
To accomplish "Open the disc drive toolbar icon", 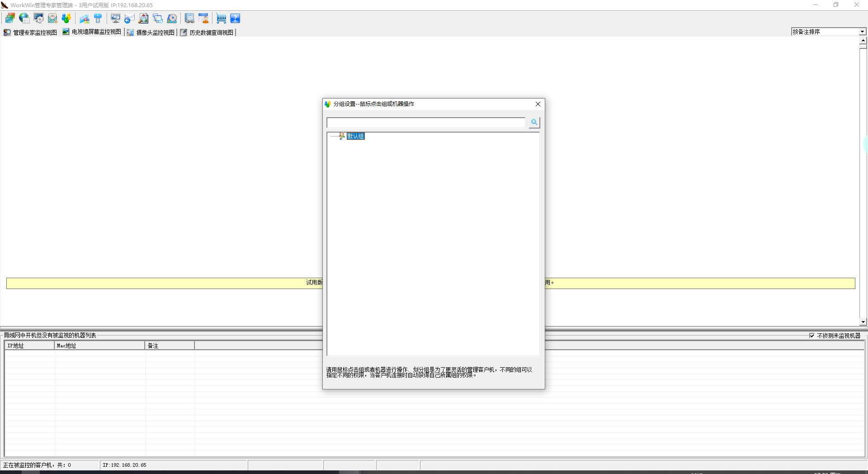I will 172,18.
